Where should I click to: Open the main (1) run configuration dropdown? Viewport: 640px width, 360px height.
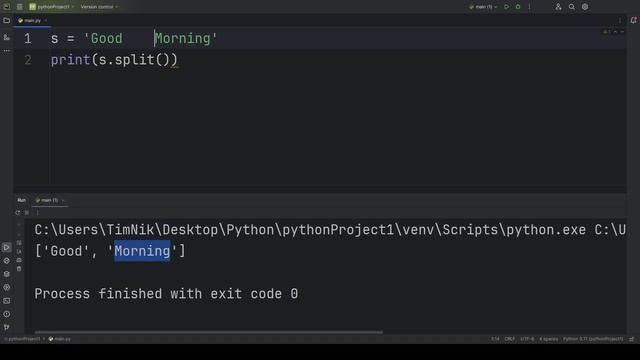pyautogui.click(x=483, y=7)
